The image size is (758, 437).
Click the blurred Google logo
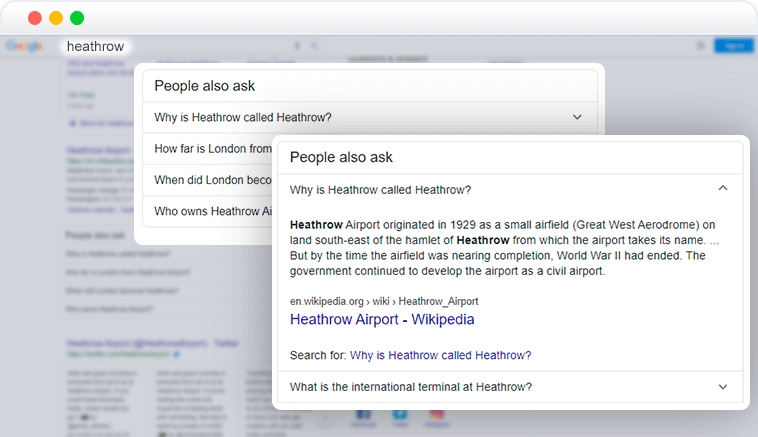[x=24, y=46]
